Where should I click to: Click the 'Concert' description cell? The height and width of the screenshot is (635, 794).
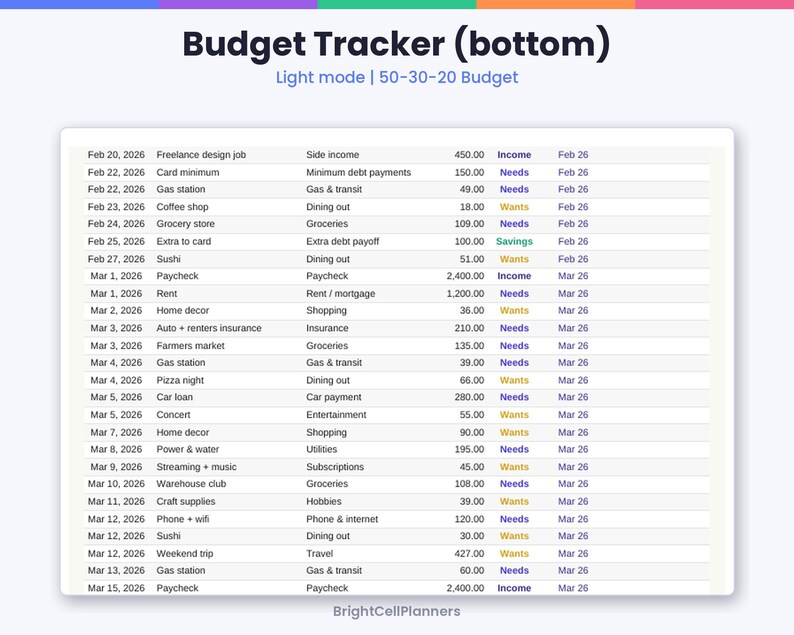pyautogui.click(x=173, y=415)
